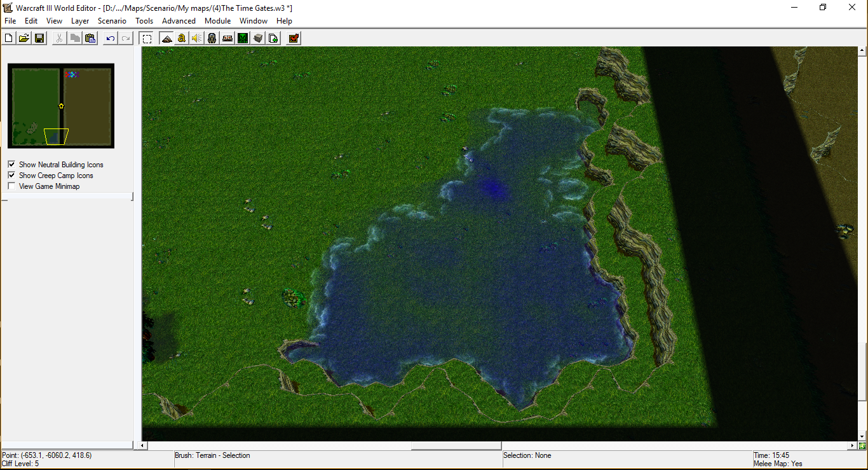
Task: Open the Scenario menu
Action: pyautogui.click(x=112, y=21)
